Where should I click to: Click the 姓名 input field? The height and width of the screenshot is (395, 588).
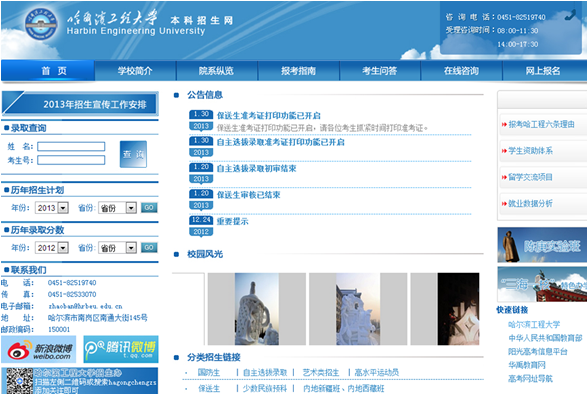click(x=71, y=146)
